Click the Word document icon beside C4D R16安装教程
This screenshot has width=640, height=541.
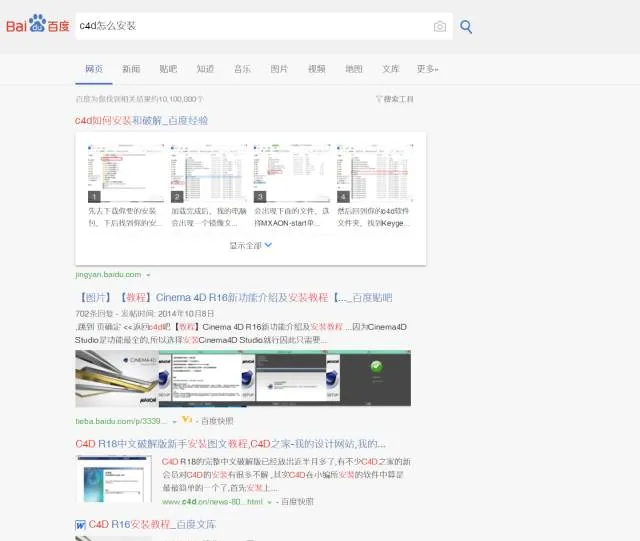80,525
